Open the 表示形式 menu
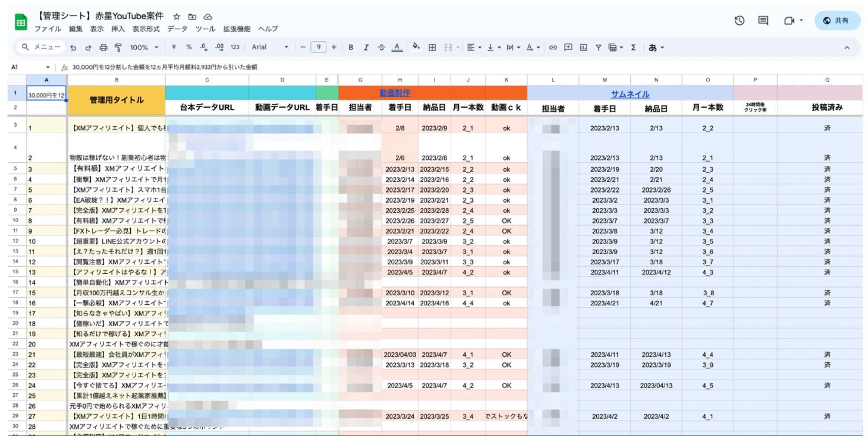 (x=146, y=29)
